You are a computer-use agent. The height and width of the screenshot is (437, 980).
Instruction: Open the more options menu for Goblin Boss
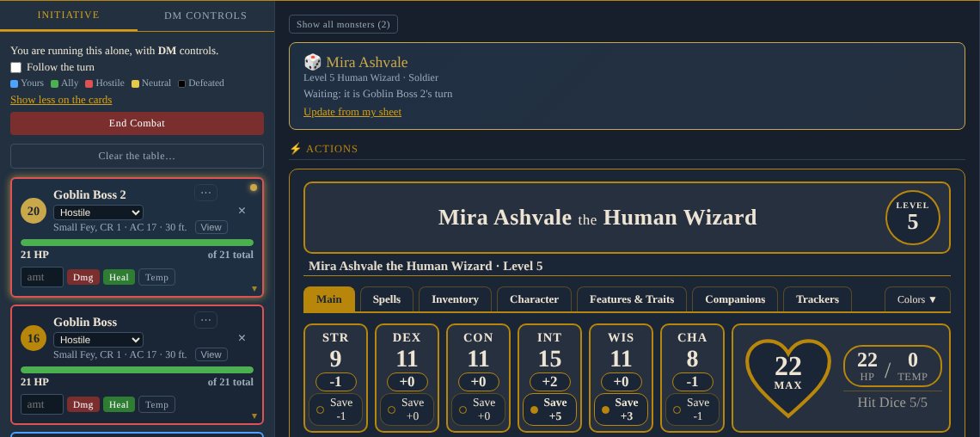pos(205,320)
